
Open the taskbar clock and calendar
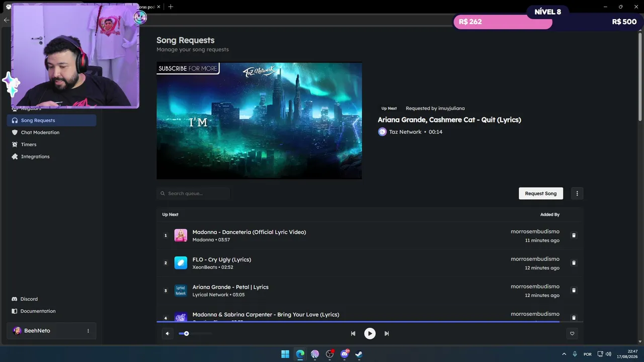[x=628, y=354]
